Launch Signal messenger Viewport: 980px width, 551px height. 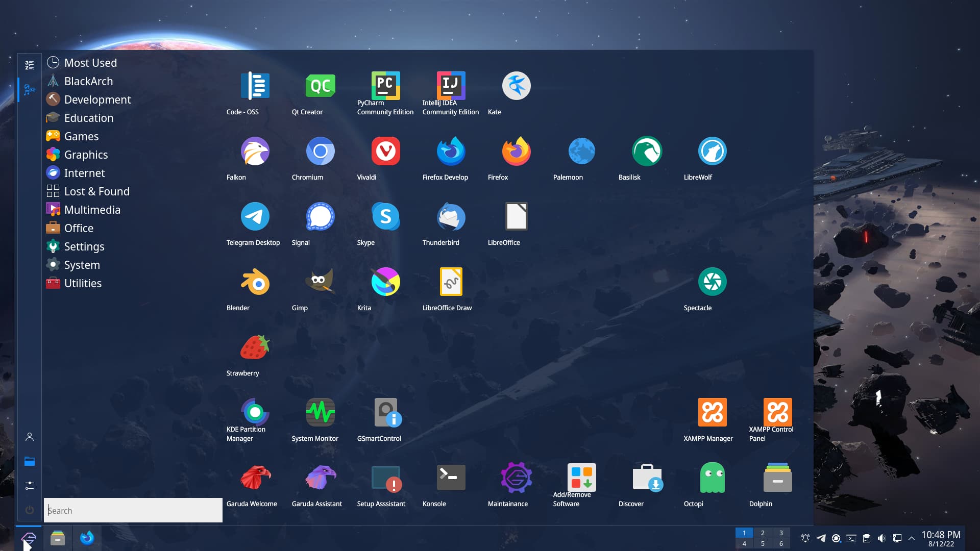tap(320, 216)
